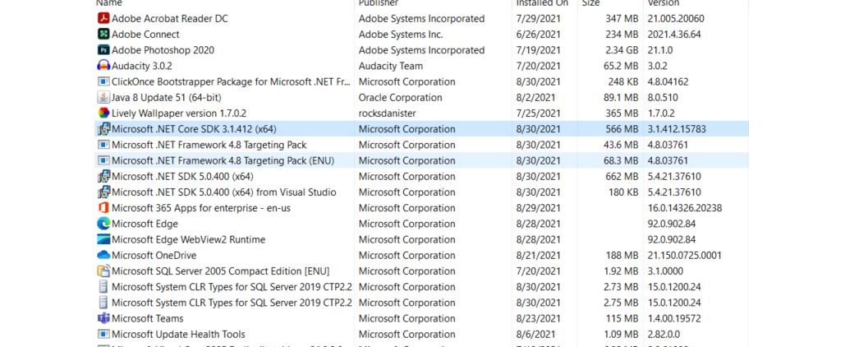Click publisher Oracle Corporation
Image resolution: width=868 pixels, height=347 pixels.
click(x=400, y=98)
